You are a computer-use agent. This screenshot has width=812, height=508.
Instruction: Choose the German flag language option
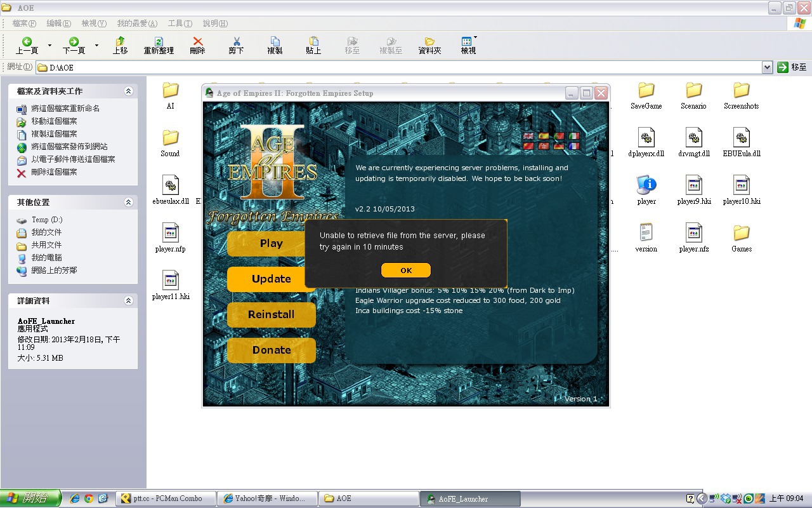[558, 146]
